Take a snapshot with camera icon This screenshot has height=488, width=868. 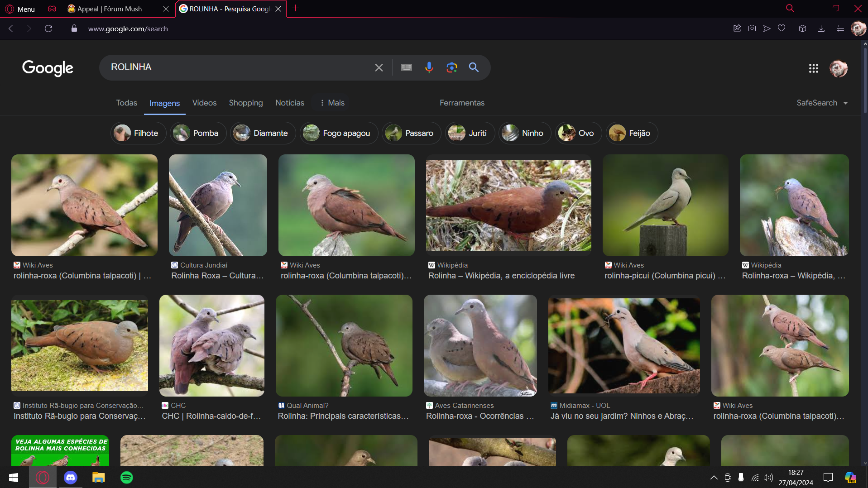point(752,29)
